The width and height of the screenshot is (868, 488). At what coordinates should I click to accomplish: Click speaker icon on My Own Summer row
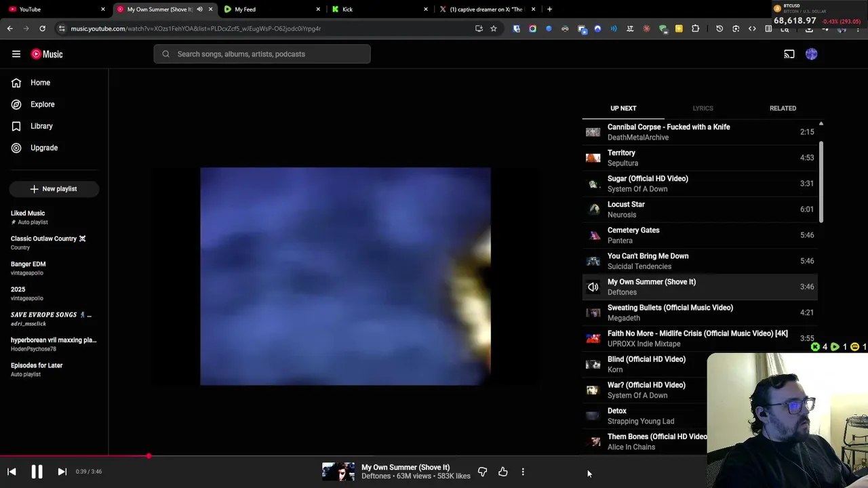(x=593, y=287)
